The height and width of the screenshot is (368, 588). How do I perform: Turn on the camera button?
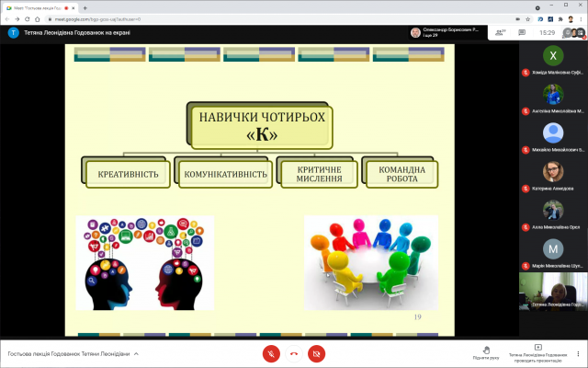click(x=316, y=353)
